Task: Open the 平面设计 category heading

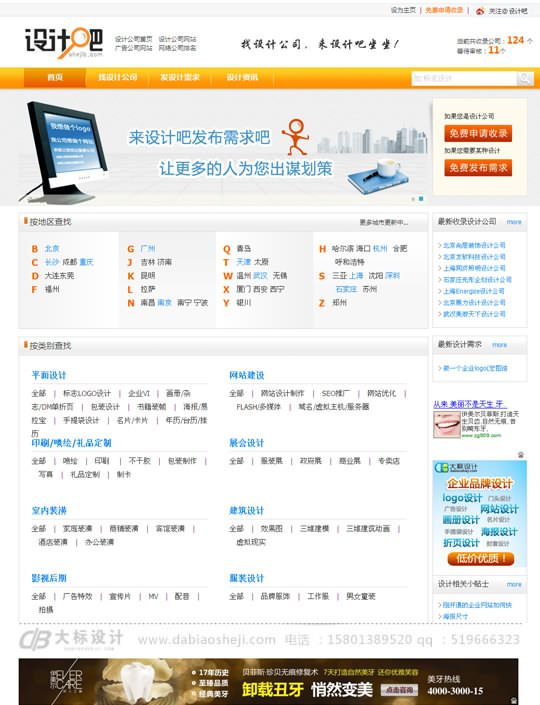Action: click(x=49, y=375)
